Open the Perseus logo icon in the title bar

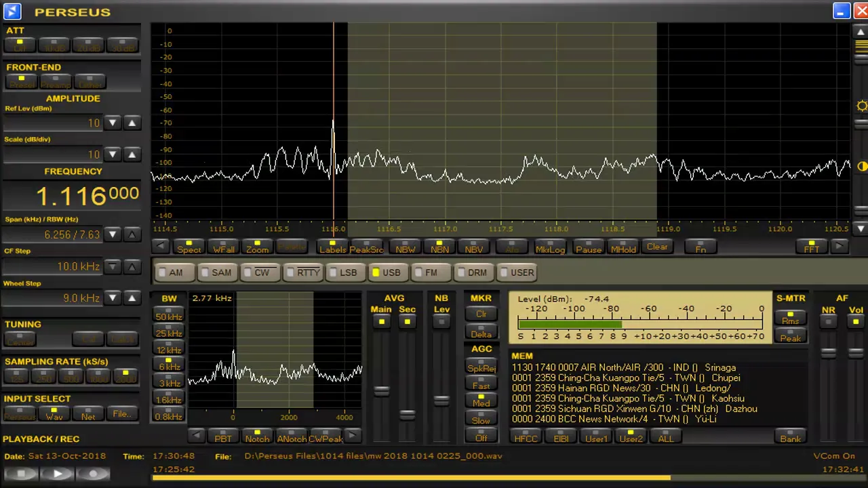click(x=12, y=12)
